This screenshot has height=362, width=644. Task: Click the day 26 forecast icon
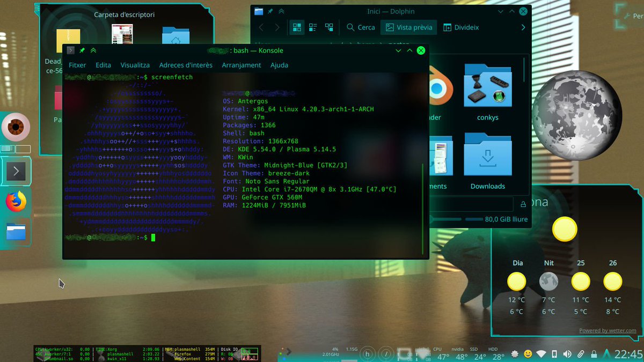coord(613,281)
